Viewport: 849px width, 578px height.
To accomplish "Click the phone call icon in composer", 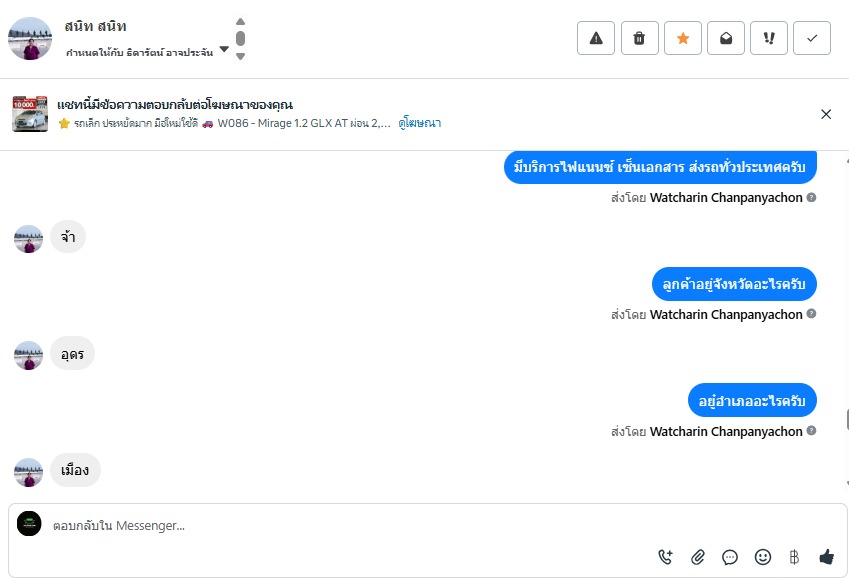I will [x=665, y=557].
